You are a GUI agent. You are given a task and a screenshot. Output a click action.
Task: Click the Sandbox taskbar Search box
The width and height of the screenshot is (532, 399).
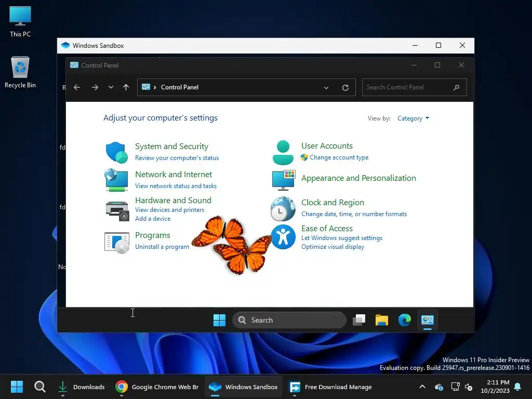tap(289, 320)
